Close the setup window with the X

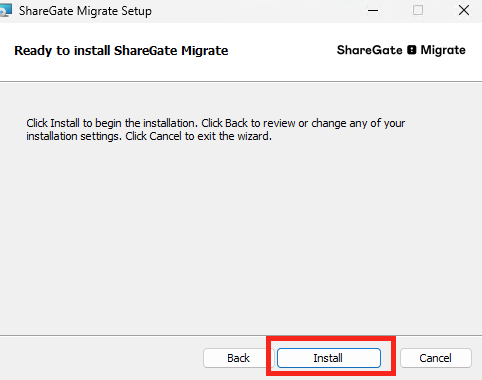point(464,11)
